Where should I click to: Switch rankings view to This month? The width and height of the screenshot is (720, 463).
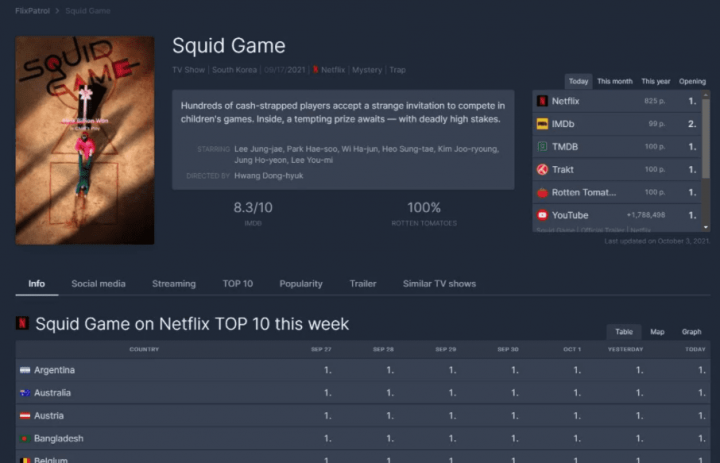[614, 81]
